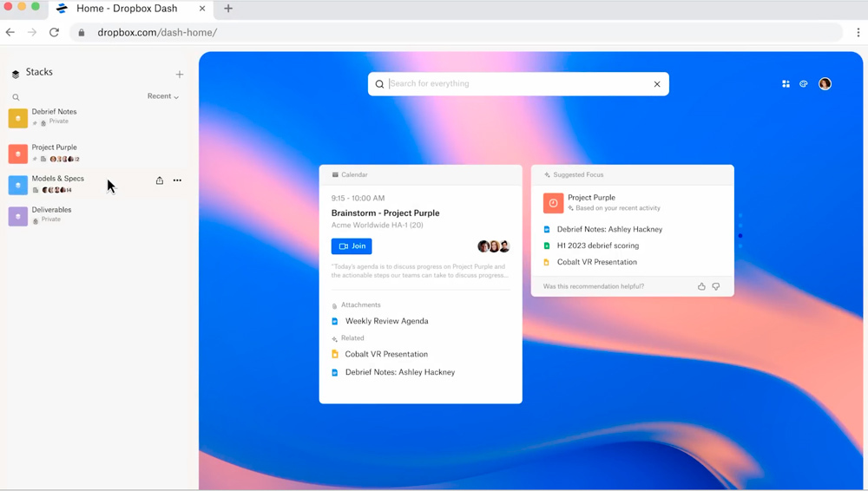Open the theme palette icon
Viewport: 868px width, 491px height.
pyautogui.click(x=804, y=84)
